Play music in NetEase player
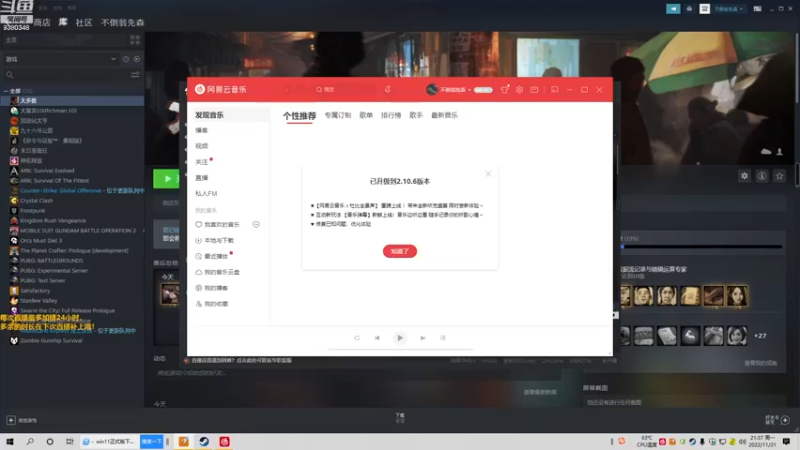The image size is (800, 450). pyautogui.click(x=400, y=338)
